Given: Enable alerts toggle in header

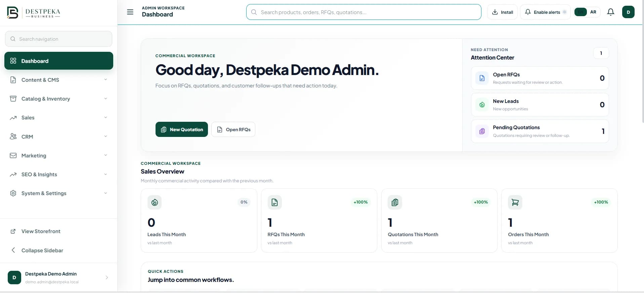Looking at the screenshot, I should click(545, 12).
